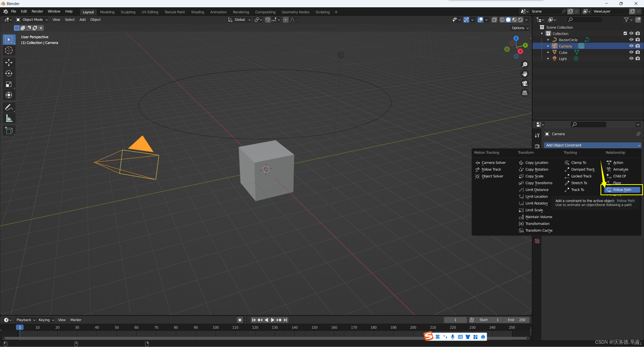Click the Move tool in toolbar
This screenshot has height=347, width=644.
coord(9,62)
